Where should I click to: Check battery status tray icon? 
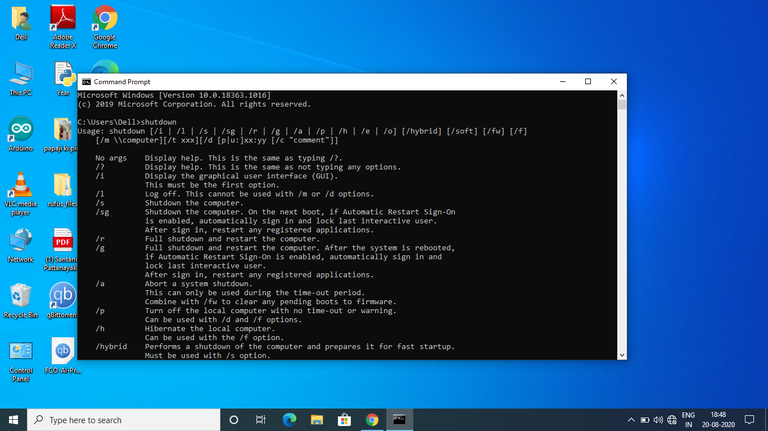[645, 420]
